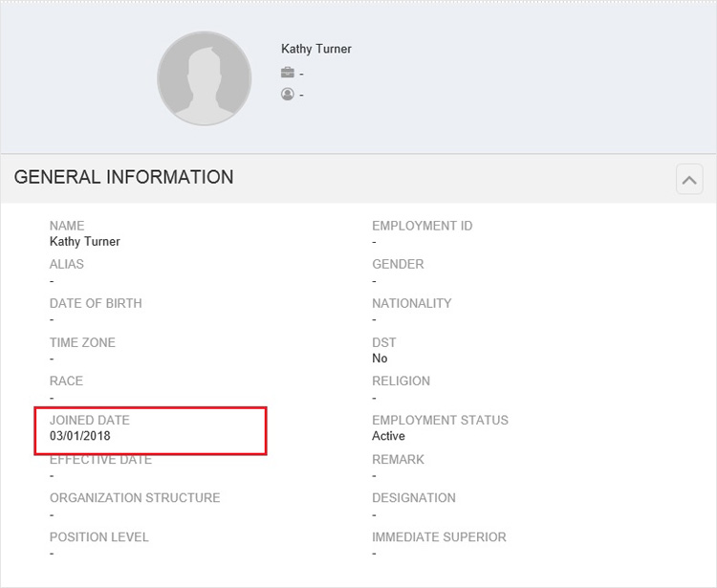717x588 pixels.
Task: Click the NATIONALITY field label
Action: pos(411,304)
